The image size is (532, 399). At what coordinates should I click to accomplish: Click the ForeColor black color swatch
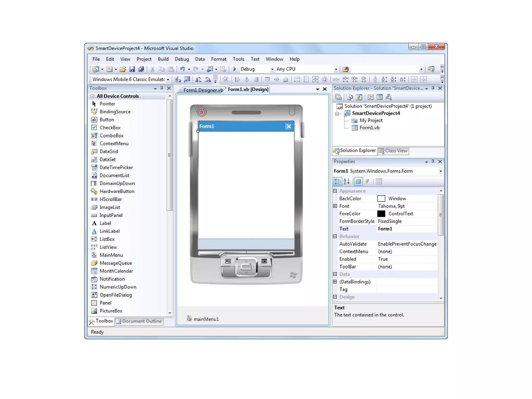point(381,214)
